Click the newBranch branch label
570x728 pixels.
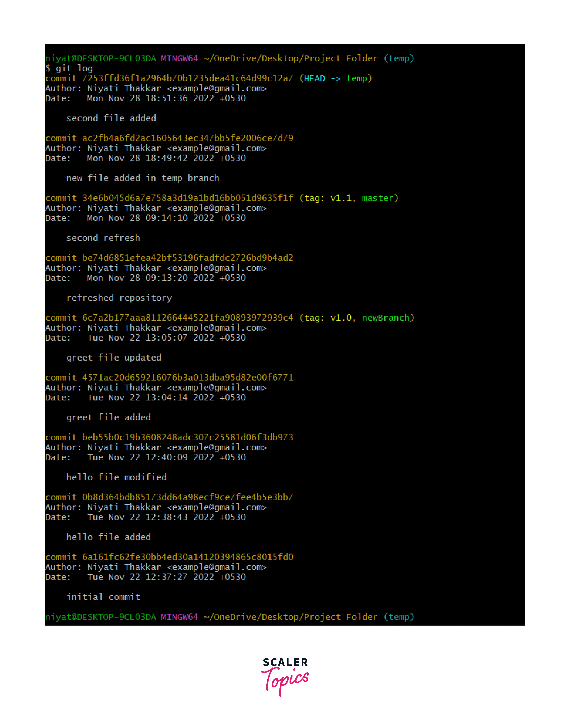click(x=385, y=318)
